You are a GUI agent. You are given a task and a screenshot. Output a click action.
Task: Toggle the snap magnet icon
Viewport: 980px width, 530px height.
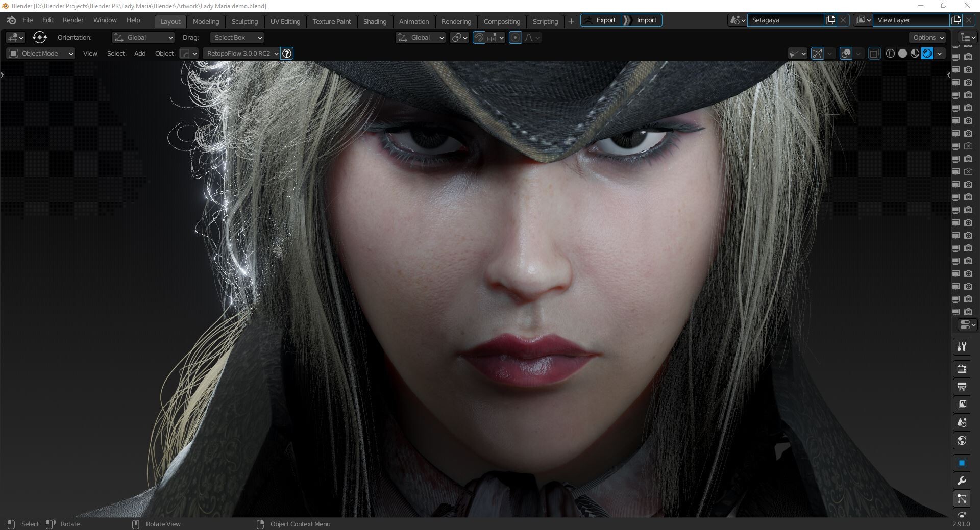pos(479,38)
